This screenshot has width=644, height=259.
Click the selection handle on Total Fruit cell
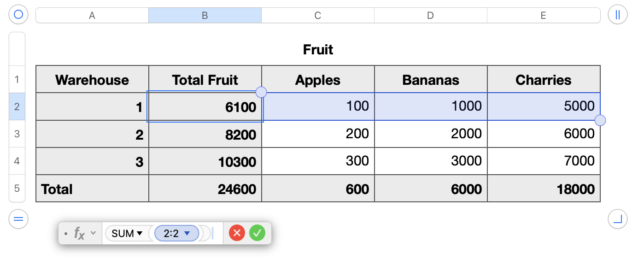pos(261,92)
